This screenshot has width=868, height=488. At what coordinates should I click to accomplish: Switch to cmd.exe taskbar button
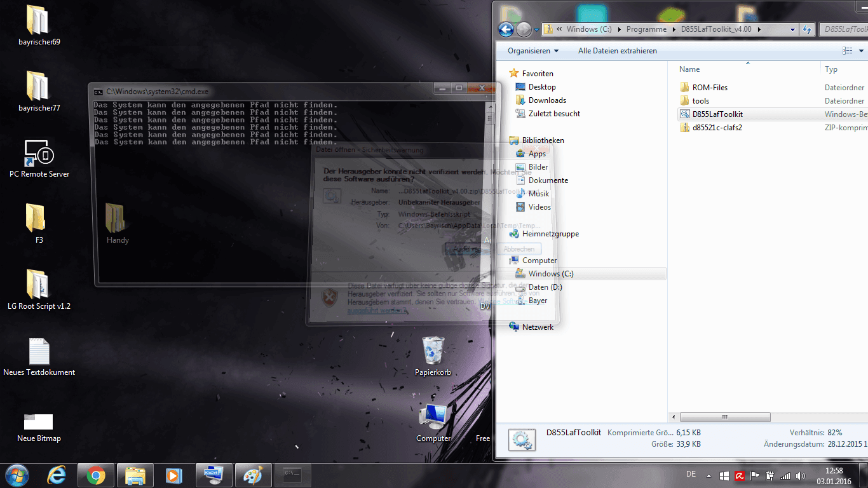(292, 475)
